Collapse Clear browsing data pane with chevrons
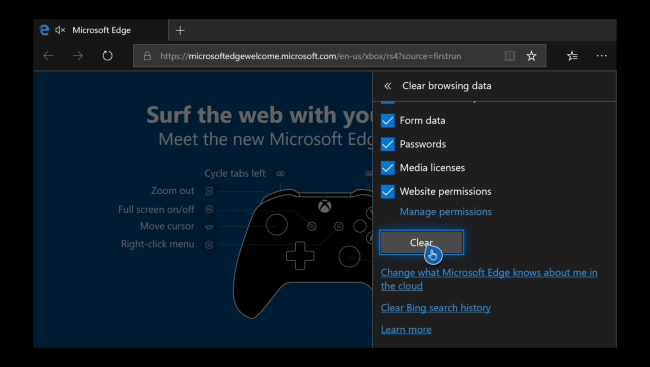Screen dimensions: 650x367 388,86
